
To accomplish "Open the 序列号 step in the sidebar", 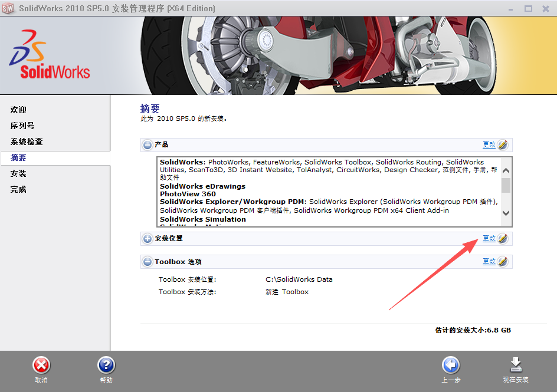I will point(22,126).
